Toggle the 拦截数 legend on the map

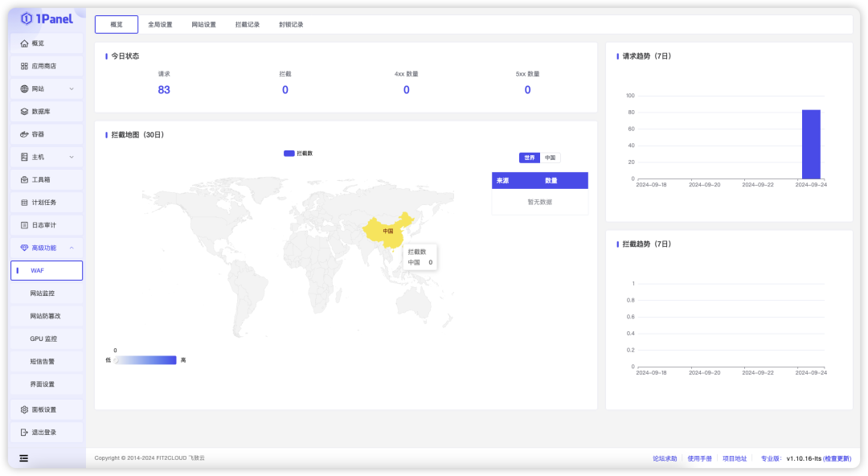click(297, 153)
